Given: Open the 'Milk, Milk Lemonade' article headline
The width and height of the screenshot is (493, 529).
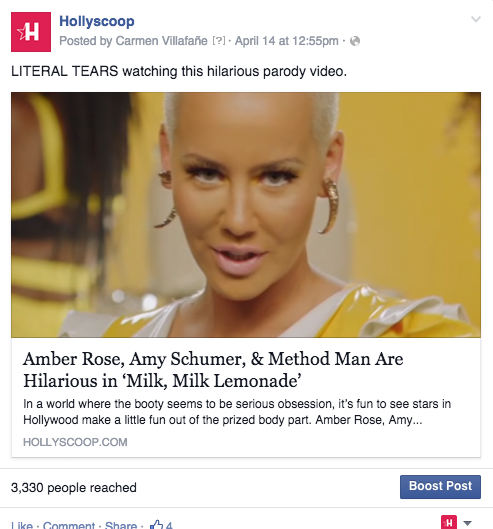Looking at the screenshot, I should (x=213, y=369).
